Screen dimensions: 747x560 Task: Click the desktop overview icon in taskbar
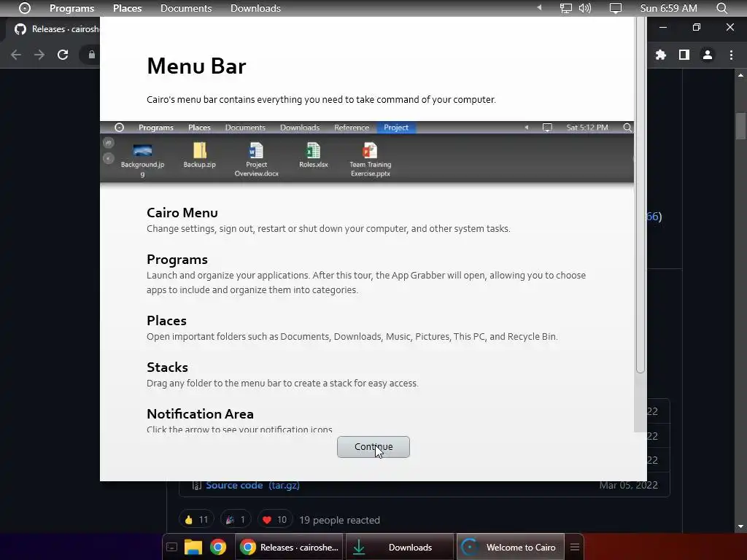pos(172,547)
